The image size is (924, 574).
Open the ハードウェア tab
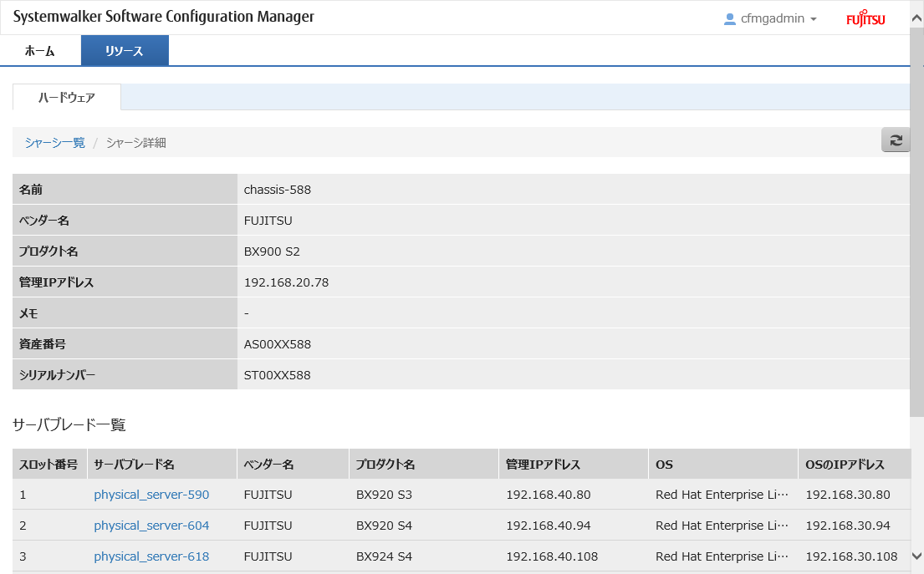click(67, 97)
